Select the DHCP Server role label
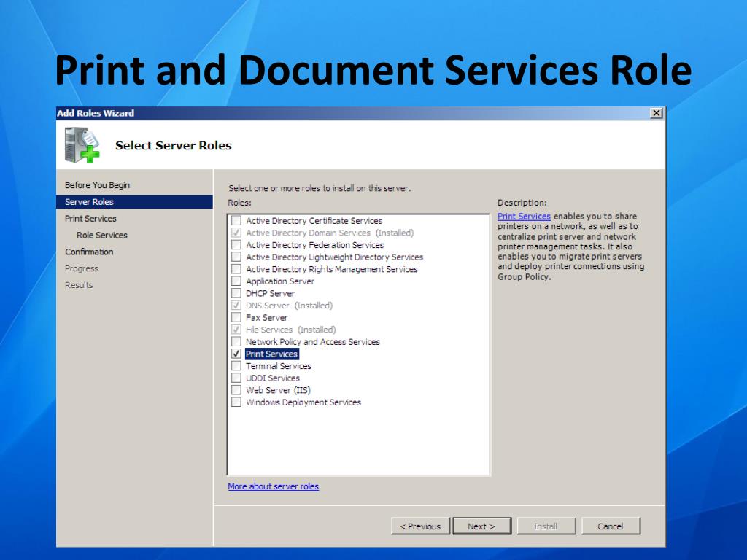 pos(270,293)
